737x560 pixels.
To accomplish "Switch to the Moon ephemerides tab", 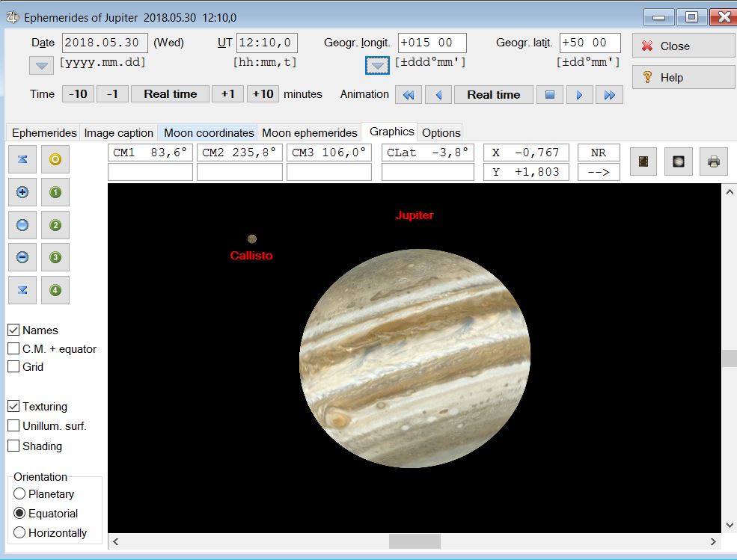I will [x=309, y=133].
